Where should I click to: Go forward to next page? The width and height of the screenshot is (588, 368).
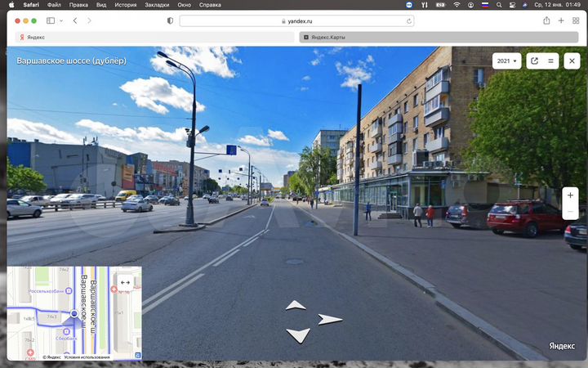coord(89,20)
